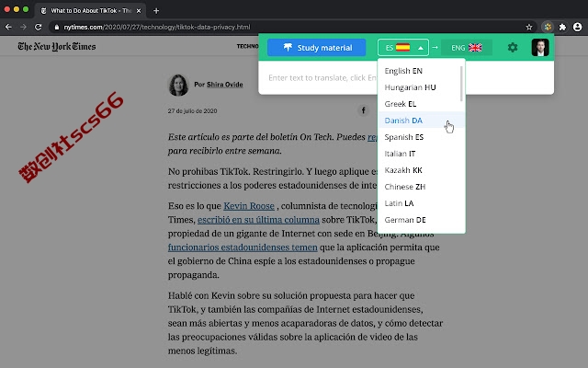The width and height of the screenshot is (588, 368).
Task: Share the article via Facebook icon
Action: (363, 110)
